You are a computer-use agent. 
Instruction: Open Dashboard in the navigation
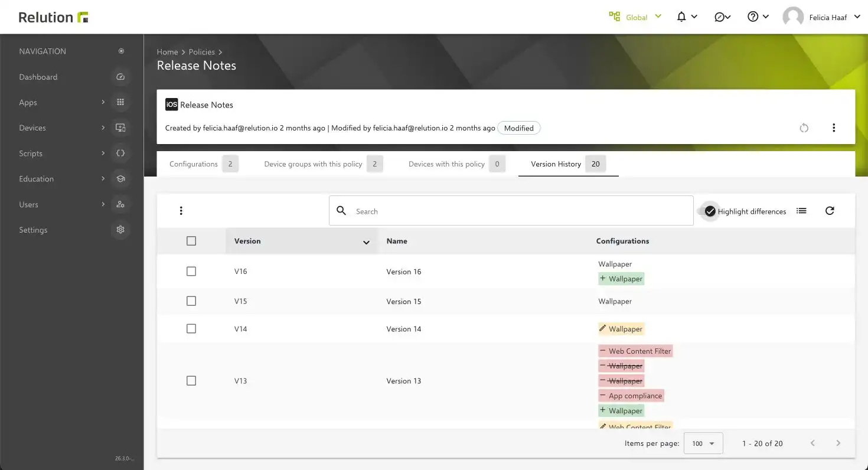(38, 77)
